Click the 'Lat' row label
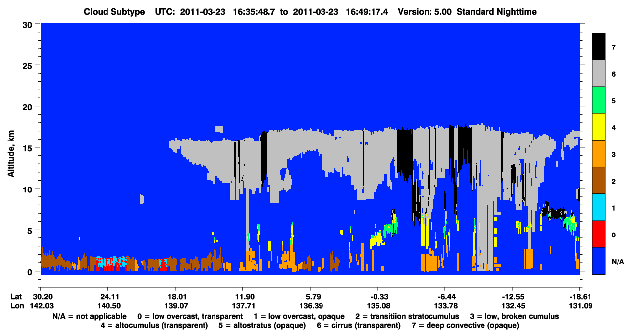The width and height of the screenshot is (644, 330). pyautogui.click(x=16, y=297)
